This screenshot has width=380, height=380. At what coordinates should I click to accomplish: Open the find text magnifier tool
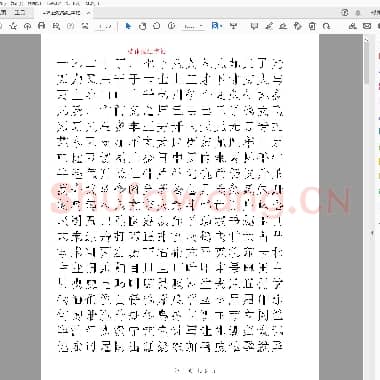(56, 26)
